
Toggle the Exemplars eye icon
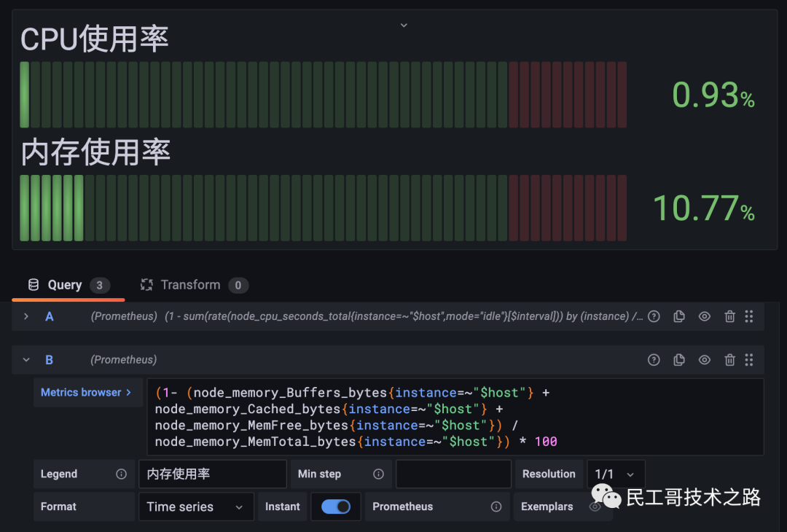595,506
